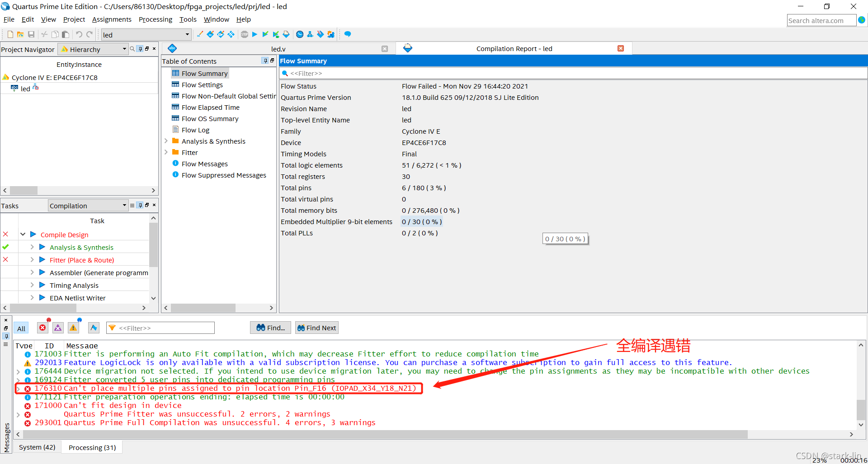Toggle flagged messages filter button
The image size is (868, 464).
point(94,328)
